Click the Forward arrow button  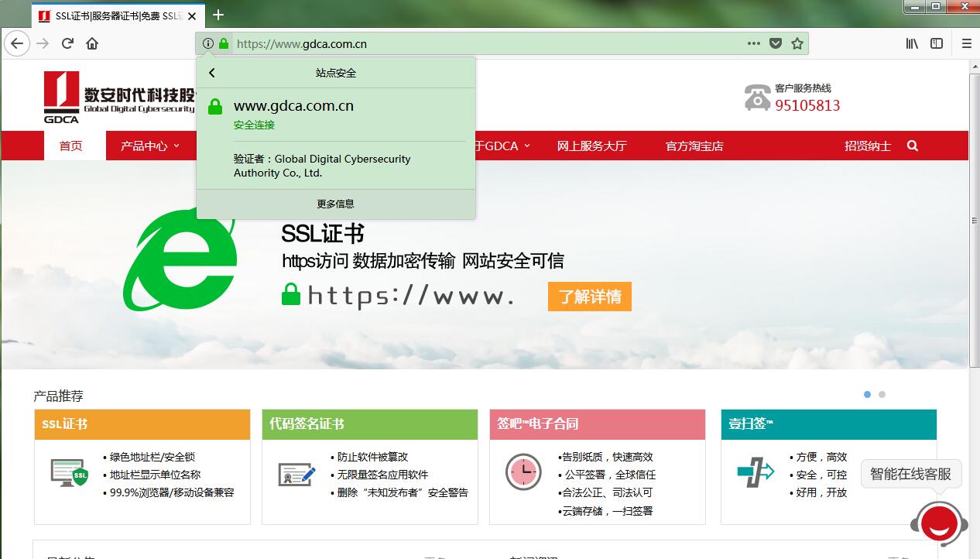(x=43, y=43)
